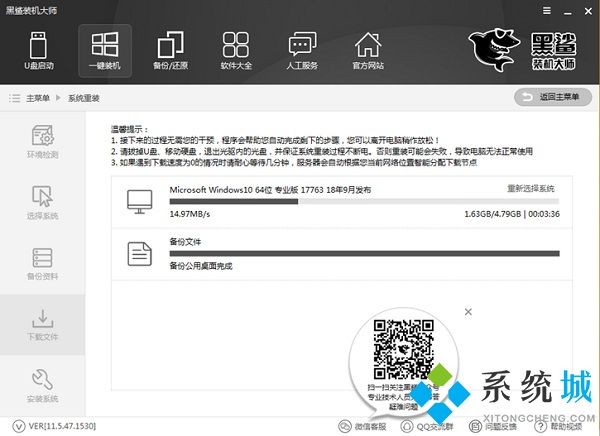This screenshot has height=436, width=600.
Task: Select the 一键装机 tab
Action: pos(105,51)
